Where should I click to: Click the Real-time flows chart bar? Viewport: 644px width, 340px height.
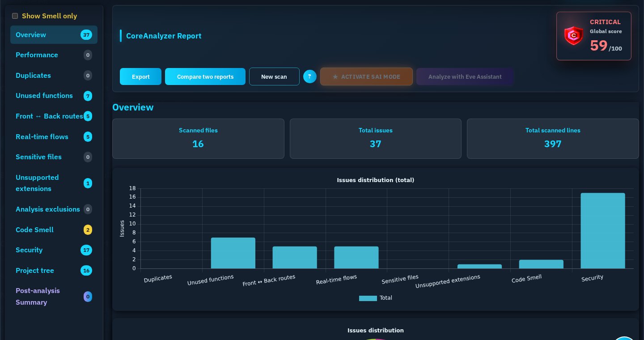356,258
